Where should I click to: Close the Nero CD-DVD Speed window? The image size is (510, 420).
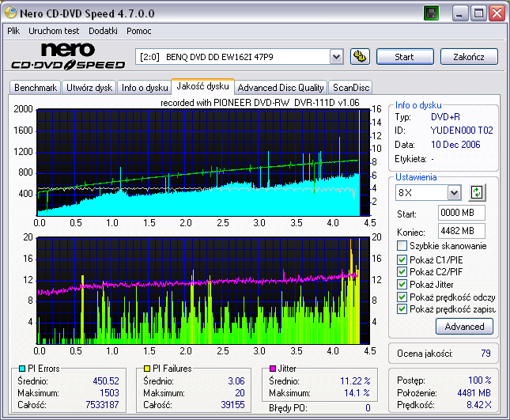point(497,13)
